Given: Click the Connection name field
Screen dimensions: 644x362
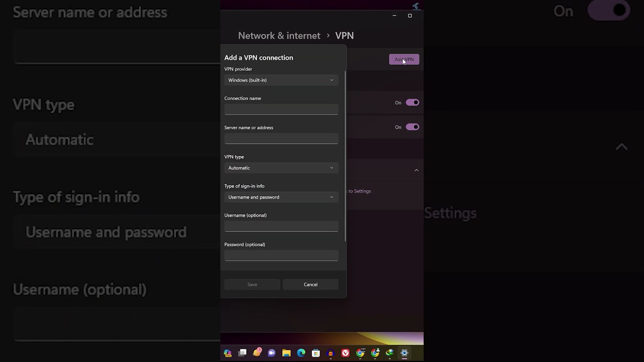Looking at the screenshot, I should tap(281, 109).
